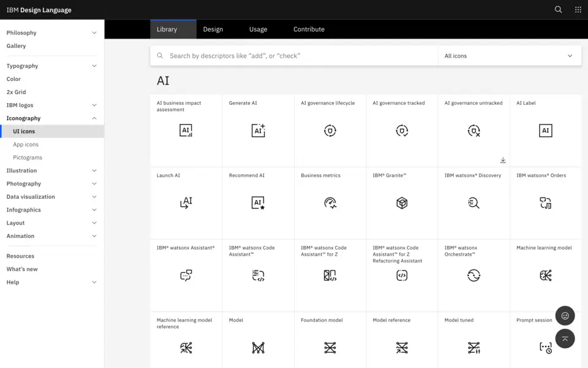Switch to the Usage tab
588x368 pixels.
(258, 29)
